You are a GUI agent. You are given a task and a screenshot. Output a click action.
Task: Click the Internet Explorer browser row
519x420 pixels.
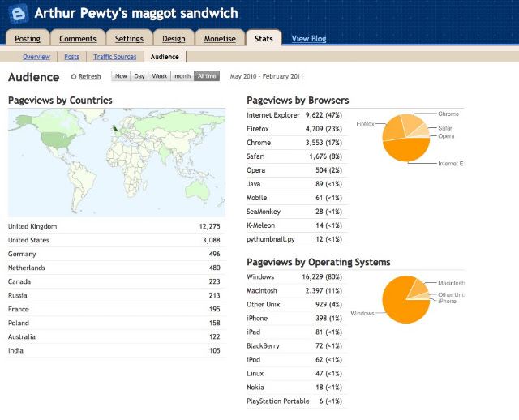[x=297, y=115]
